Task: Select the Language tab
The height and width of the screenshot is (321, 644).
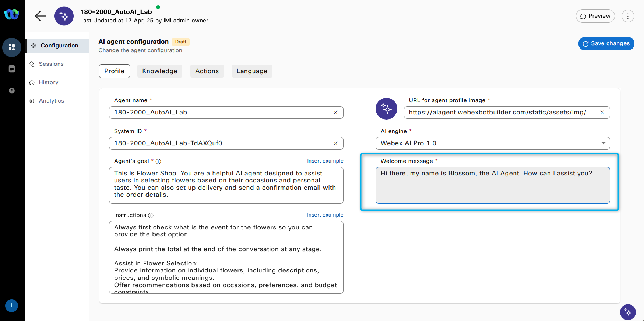Action: point(252,71)
